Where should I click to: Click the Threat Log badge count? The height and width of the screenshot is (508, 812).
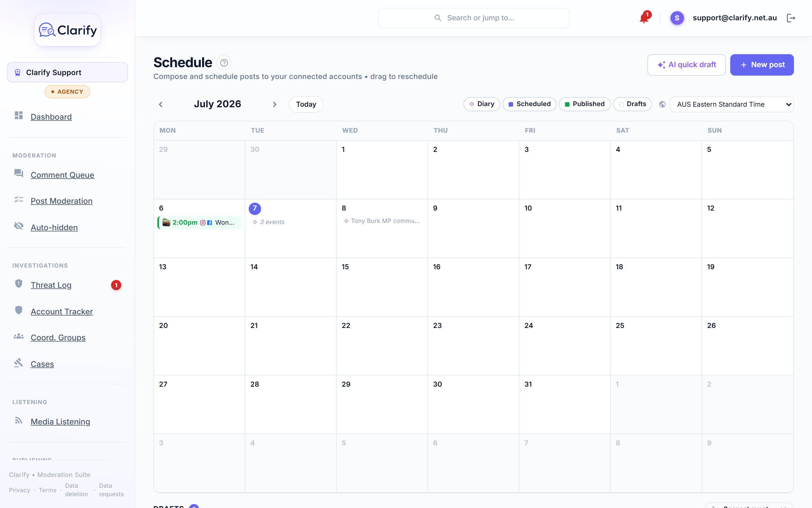click(116, 285)
